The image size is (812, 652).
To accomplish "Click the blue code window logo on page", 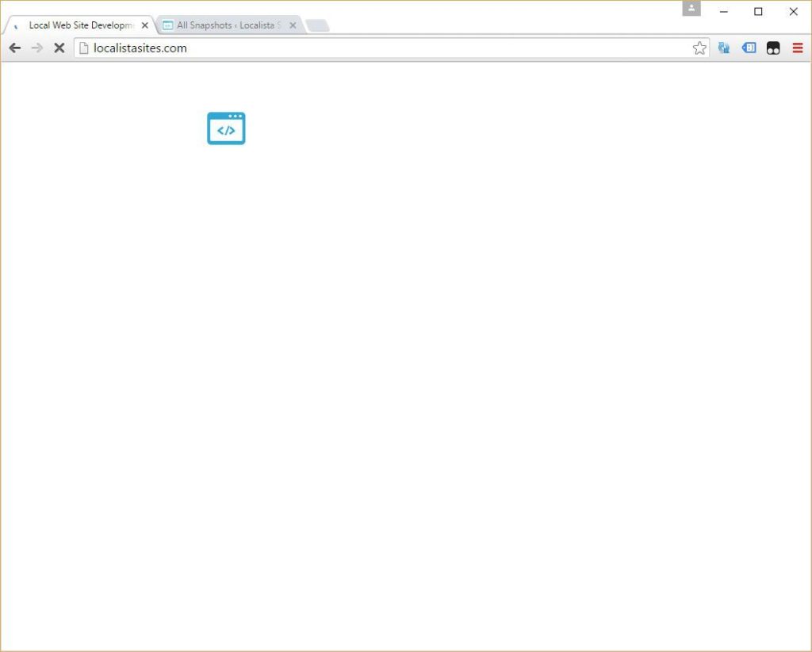I will (x=226, y=128).
